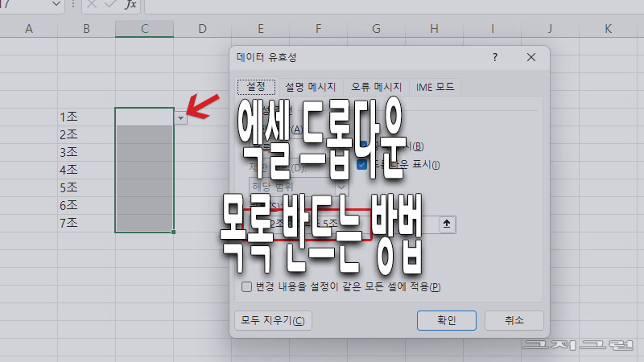Click cell containing 5조
The height and width of the screenshot is (362, 644).
click(x=86, y=187)
